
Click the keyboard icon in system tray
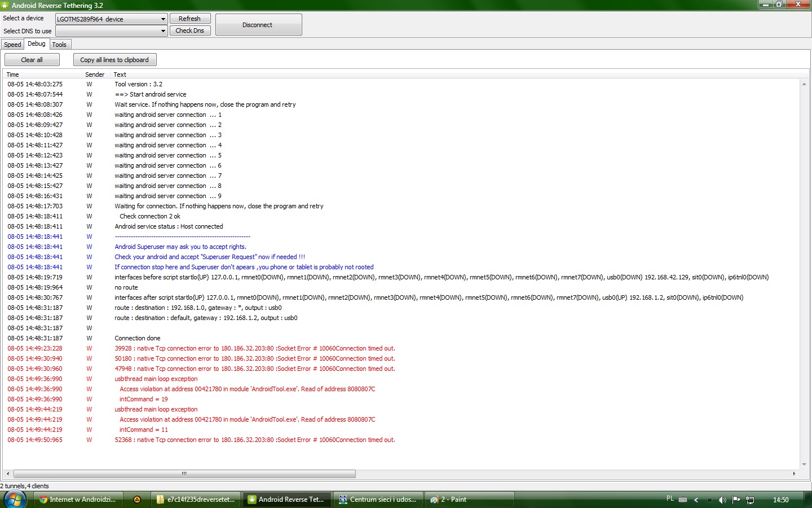[x=683, y=500]
